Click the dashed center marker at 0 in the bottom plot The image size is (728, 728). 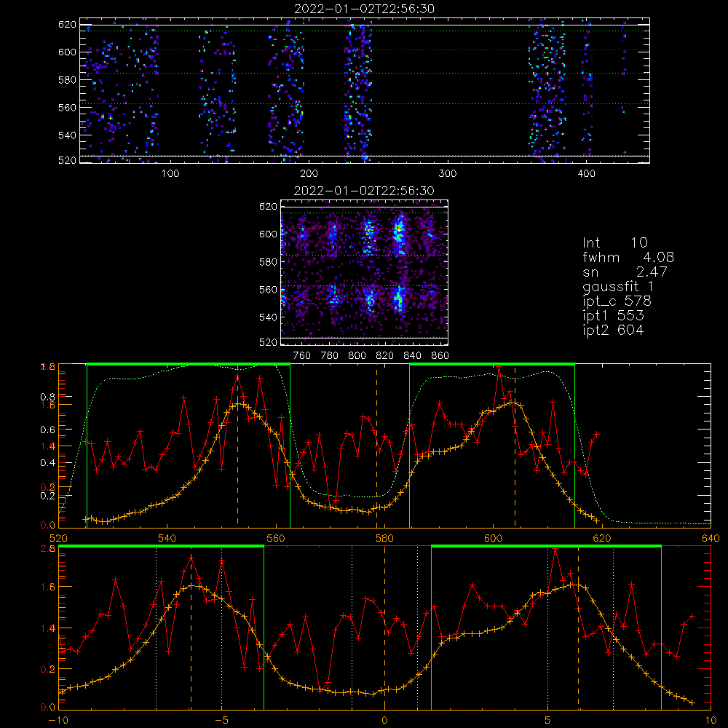pyautogui.click(x=384, y=627)
